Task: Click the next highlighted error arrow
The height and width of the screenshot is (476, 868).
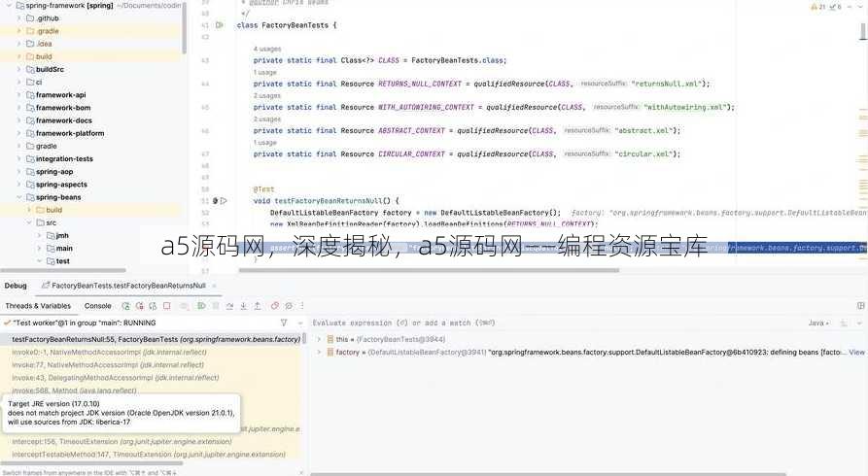Action: click(x=859, y=7)
